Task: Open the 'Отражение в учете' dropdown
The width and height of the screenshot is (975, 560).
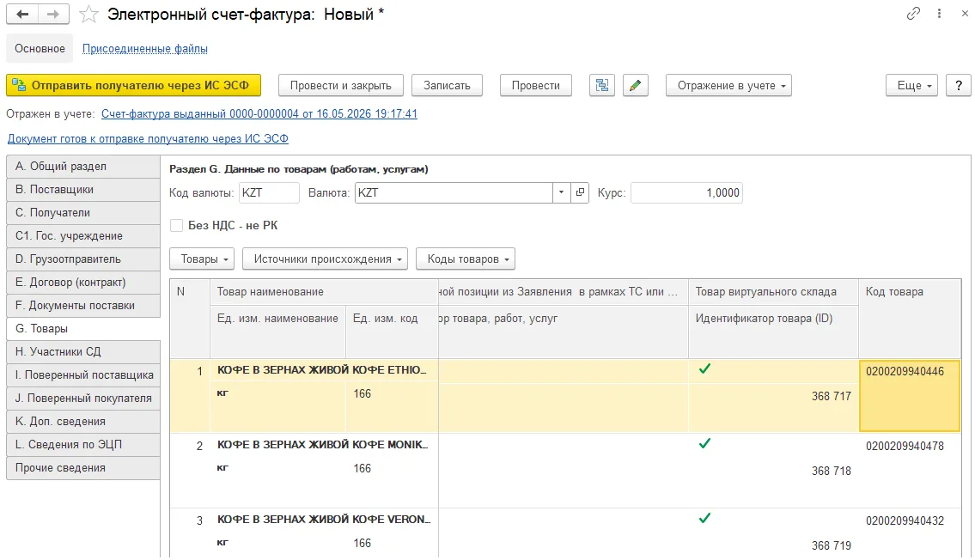Action: point(728,86)
